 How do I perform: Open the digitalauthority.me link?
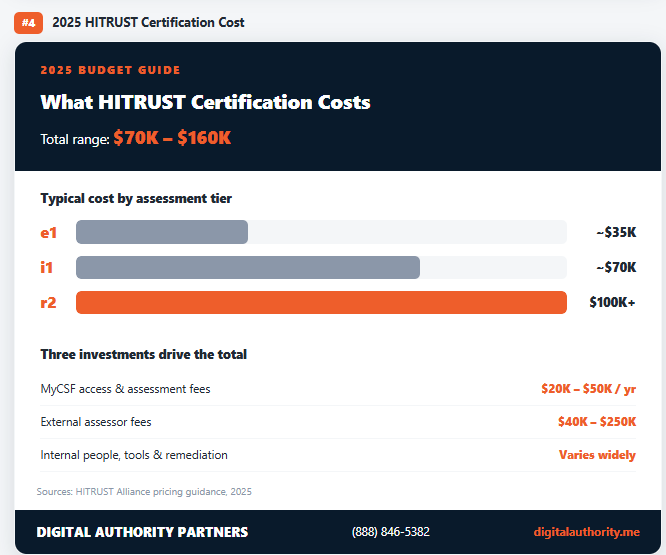(587, 532)
